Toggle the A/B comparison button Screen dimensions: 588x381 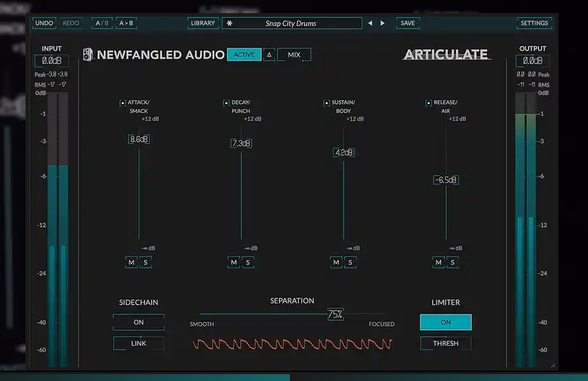click(102, 23)
